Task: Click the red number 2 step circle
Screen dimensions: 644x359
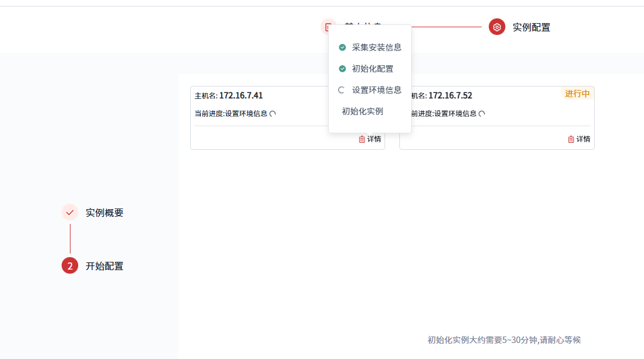Action: (x=70, y=266)
